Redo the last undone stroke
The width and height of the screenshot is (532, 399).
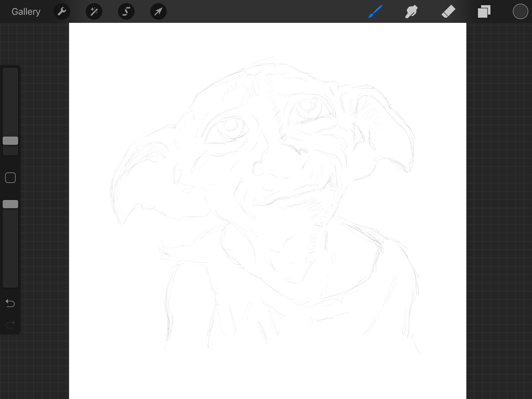coord(10,324)
